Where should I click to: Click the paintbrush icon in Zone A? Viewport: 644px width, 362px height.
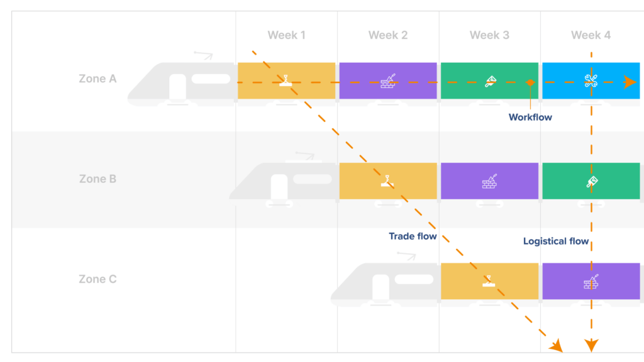click(491, 81)
